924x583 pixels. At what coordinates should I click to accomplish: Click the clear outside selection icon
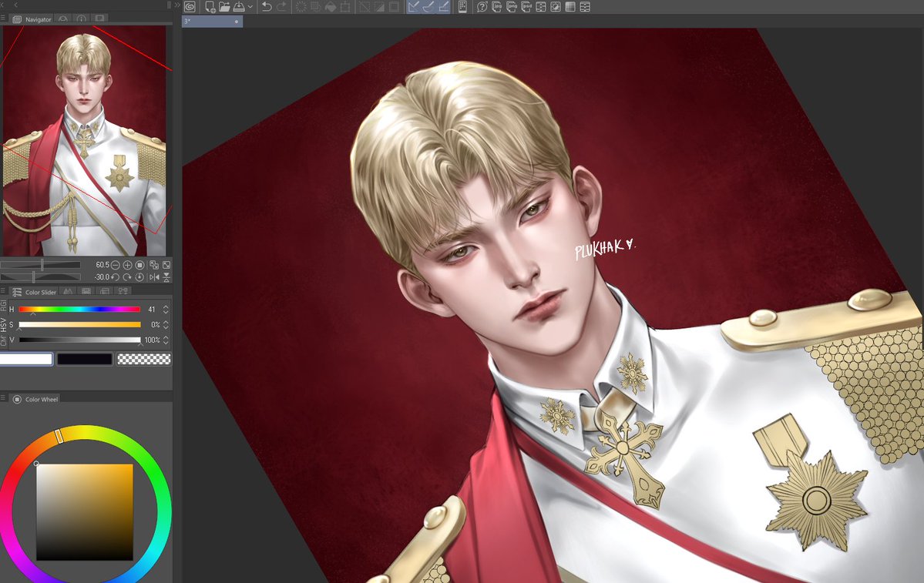tap(316, 7)
